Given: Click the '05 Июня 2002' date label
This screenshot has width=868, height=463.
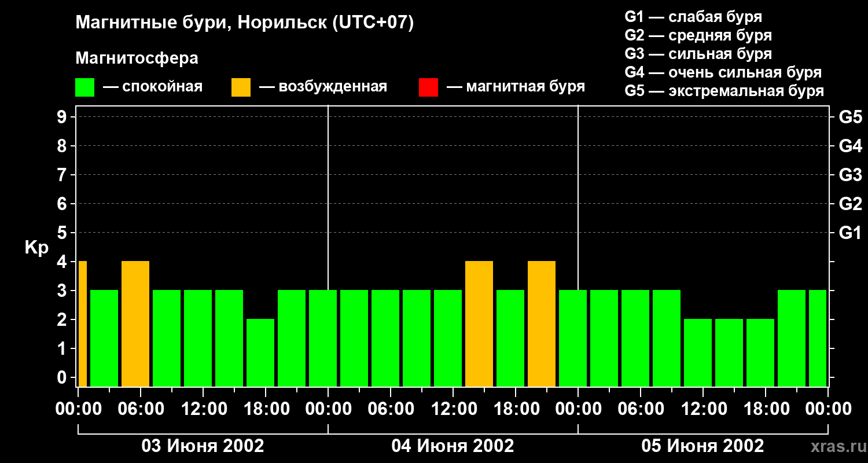Looking at the screenshot, I should pyautogui.click(x=703, y=446).
